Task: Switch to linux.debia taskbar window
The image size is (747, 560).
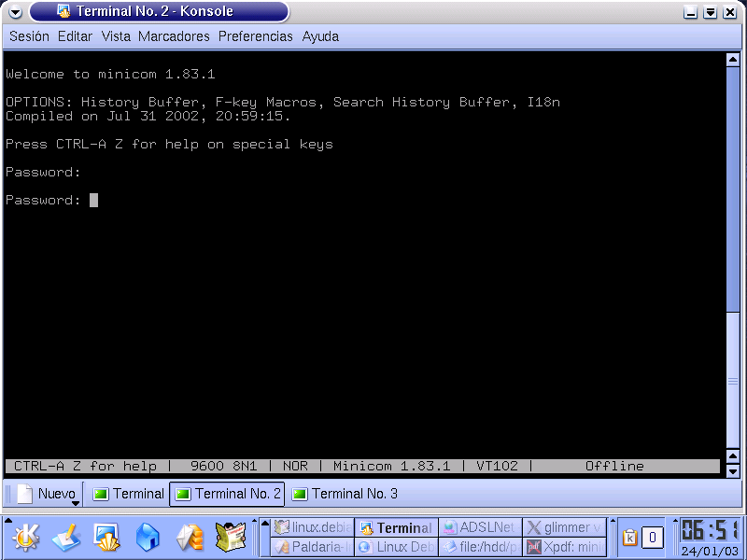Action: (x=313, y=527)
